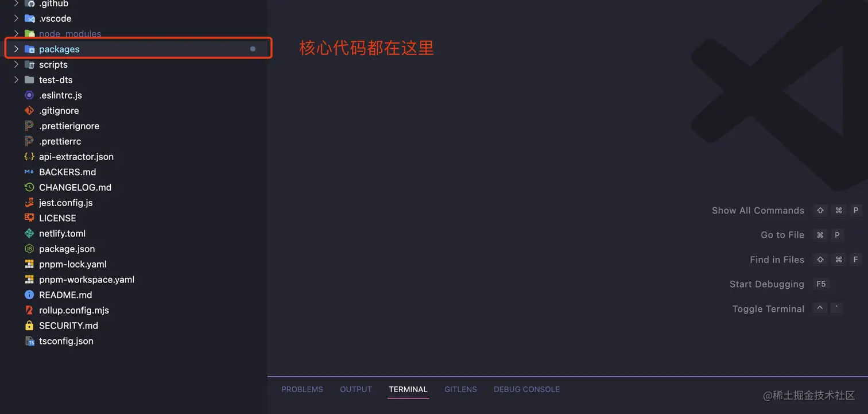The width and height of the screenshot is (868, 414).
Task: Click the Toggle Terminal hint
Action: [768, 309]
